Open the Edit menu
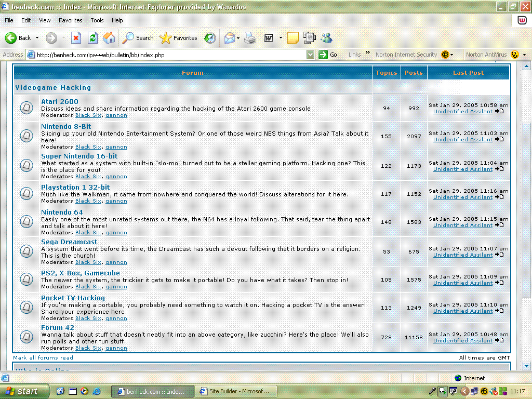The width and height of the screenshot is (532, 399). click(26, 20)
